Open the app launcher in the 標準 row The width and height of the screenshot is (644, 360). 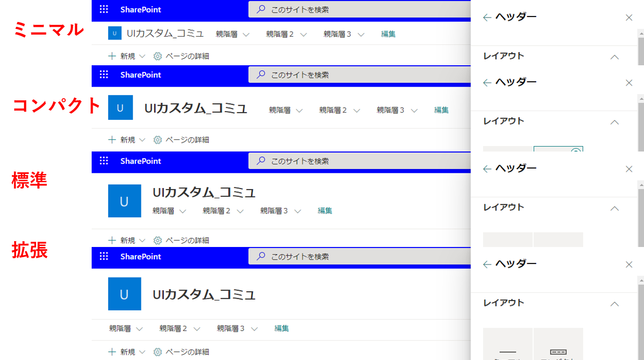pos(103,161)
